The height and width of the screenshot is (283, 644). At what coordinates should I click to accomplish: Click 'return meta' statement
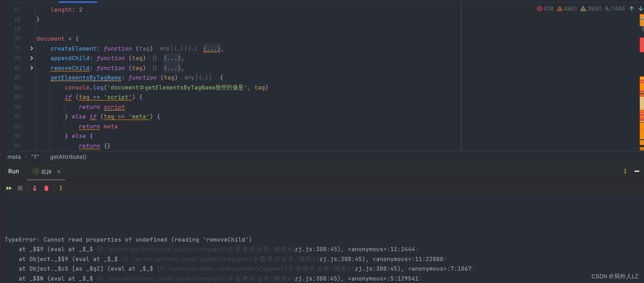[98, 126]
